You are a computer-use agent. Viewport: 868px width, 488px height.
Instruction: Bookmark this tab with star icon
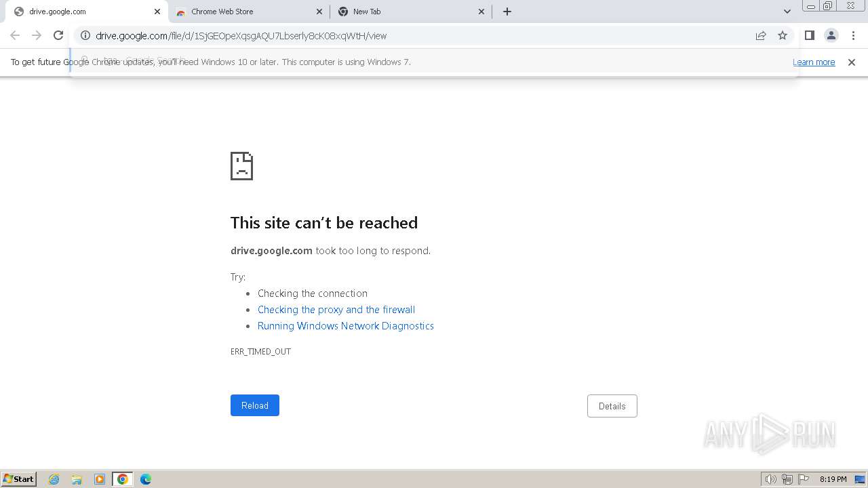783,35
